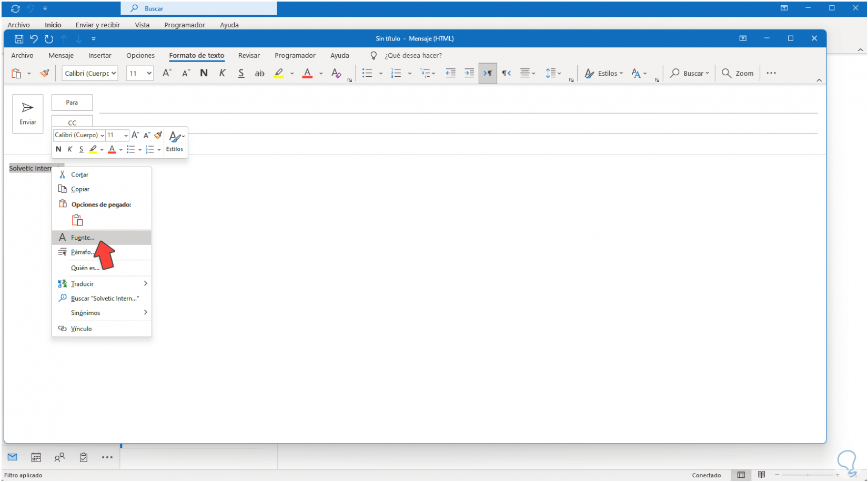The height and width of the screenshot is (482, 868).
Task: Click the reading view icon in status bar
Action: (x=761, y=475)
